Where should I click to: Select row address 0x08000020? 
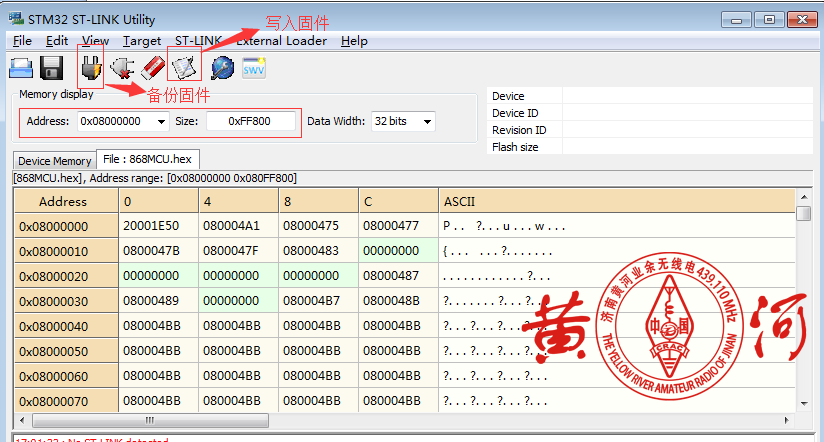66,276
